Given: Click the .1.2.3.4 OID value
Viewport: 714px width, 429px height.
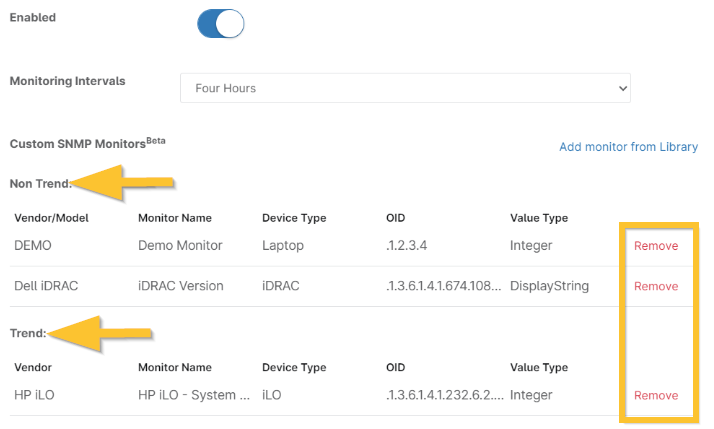Looking at the screenshot, I should click(408, 246).
